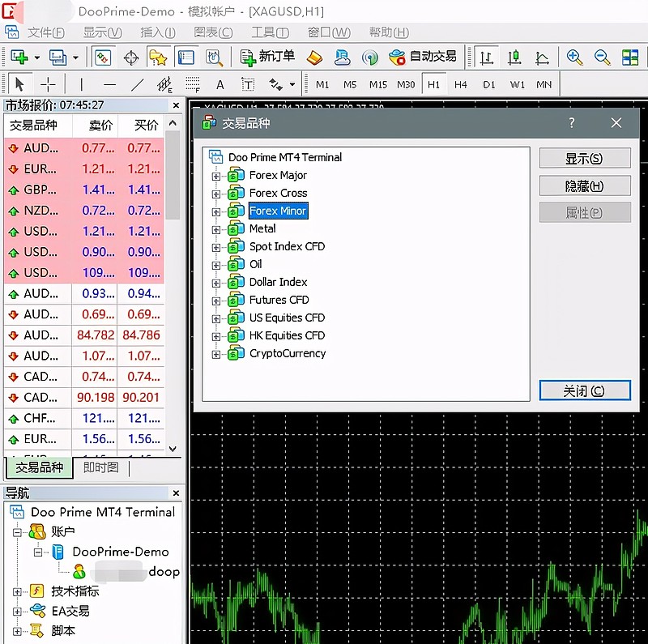The width and height of the screenshot is (648, 644).
Task: Expand Metal group
Action: (x=215, y=230)
